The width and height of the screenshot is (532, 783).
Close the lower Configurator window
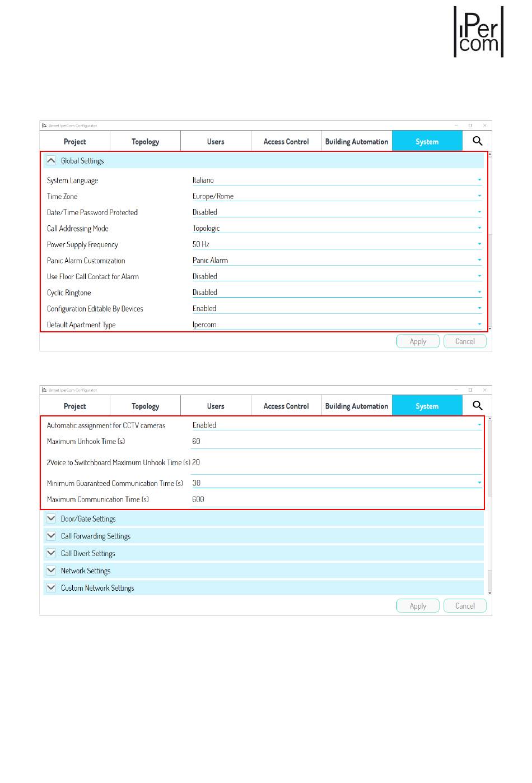coord(485,390)
